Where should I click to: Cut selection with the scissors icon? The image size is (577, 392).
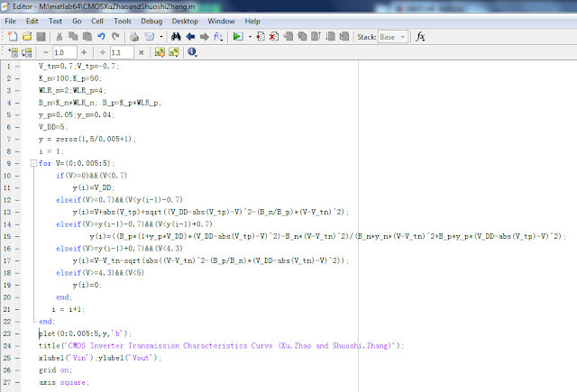coord(59,36)
